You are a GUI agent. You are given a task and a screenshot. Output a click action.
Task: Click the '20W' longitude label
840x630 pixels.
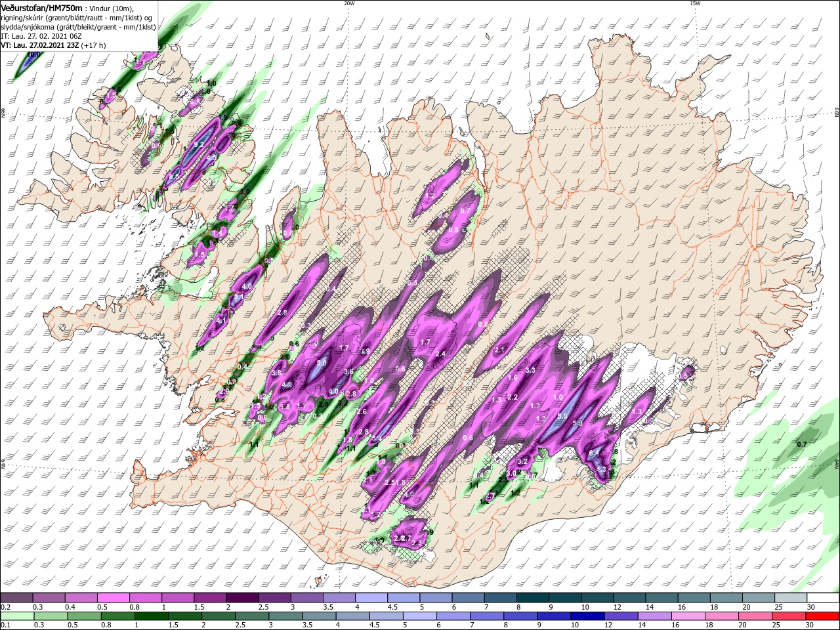[349, 3]
